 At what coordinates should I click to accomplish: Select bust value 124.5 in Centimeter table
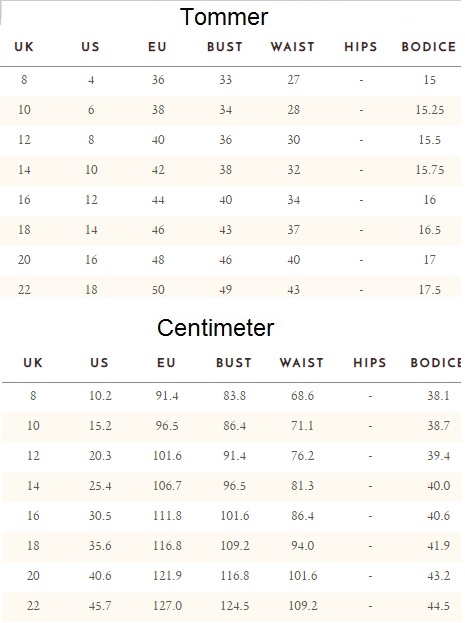click(x=235, y=606)
